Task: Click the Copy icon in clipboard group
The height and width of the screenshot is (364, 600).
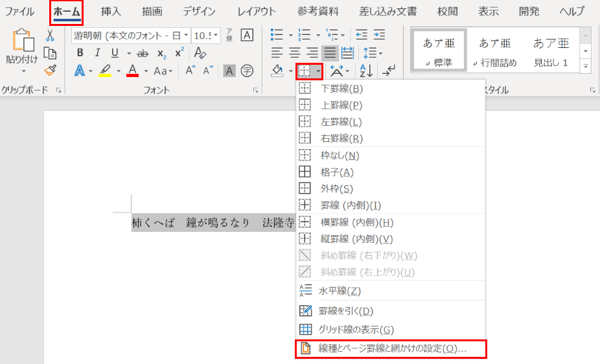Action: 50,53
